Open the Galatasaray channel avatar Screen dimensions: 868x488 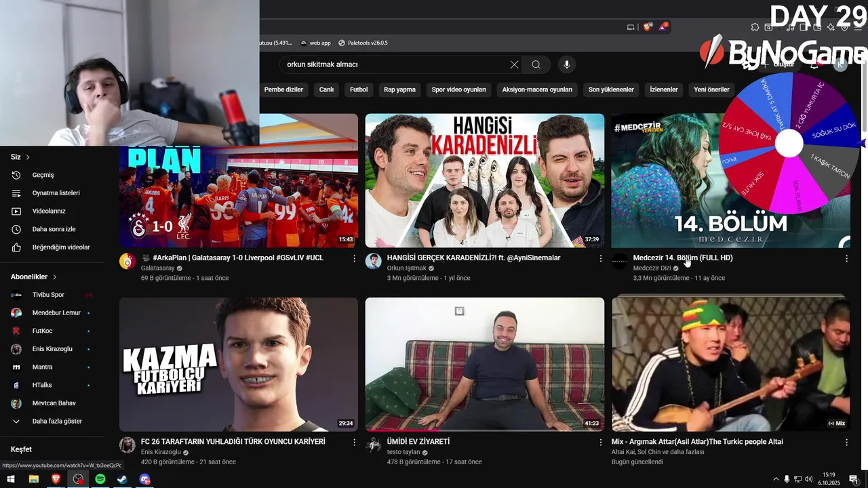tap(127, 262)
